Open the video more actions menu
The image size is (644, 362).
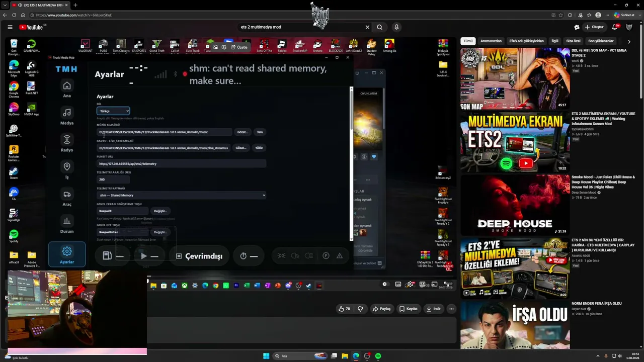tap(451, 309)
